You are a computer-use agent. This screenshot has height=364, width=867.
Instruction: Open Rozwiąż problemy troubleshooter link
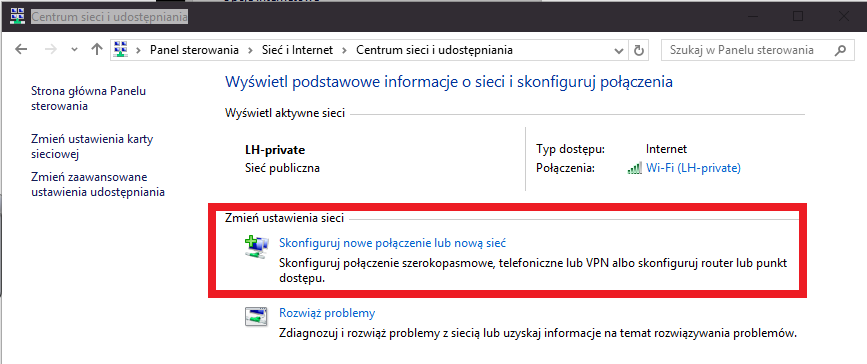pyautogui.click(x=327, y=313)
